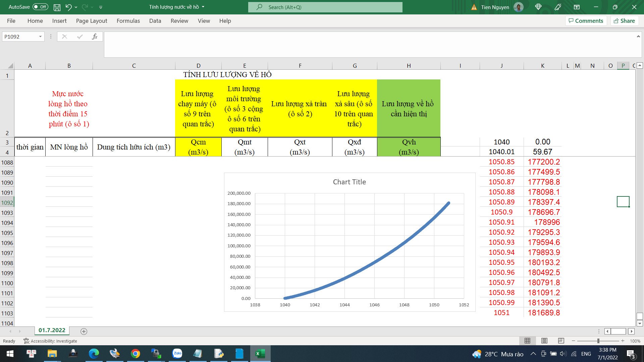Viewport: 644px width, 362px height.
Task: Select Normal view icon in status bar
Action: 527,341
